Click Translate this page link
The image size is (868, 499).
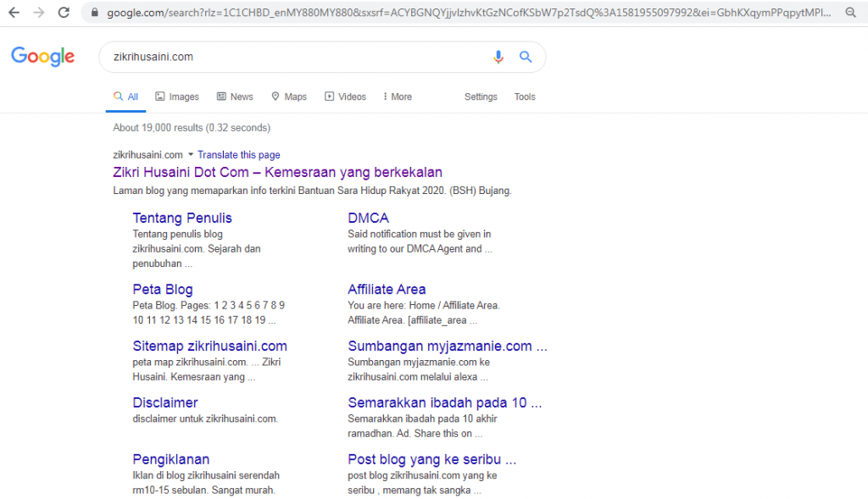click(239, 155)
